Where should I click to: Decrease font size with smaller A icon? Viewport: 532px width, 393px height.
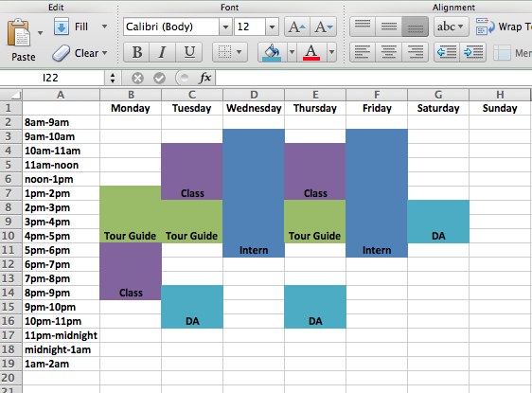(324, 27)
